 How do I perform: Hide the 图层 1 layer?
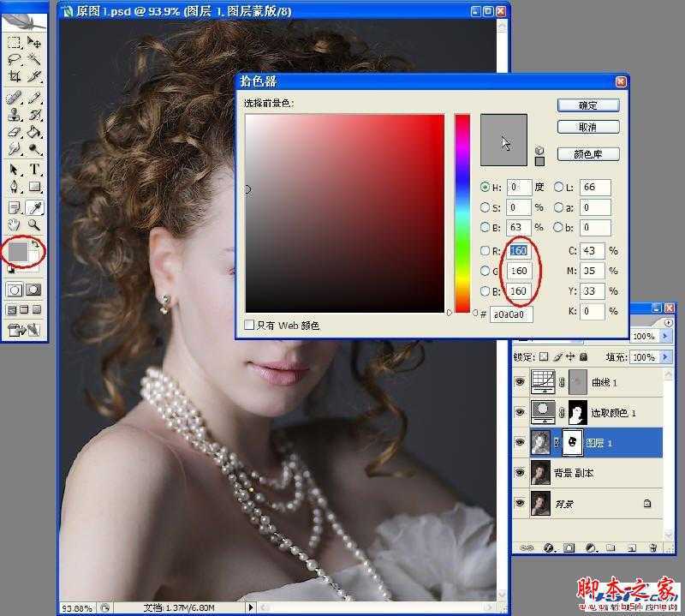pos(520,442)
